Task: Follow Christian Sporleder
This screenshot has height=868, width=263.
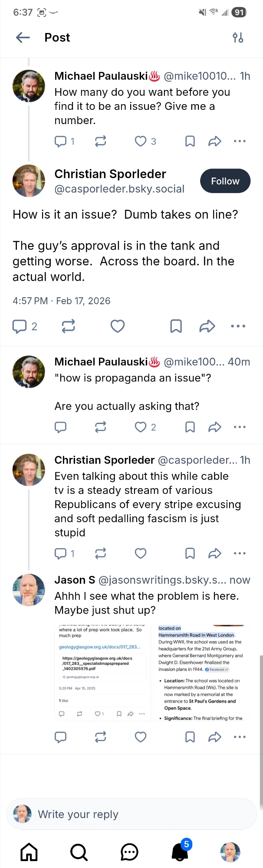Action: [225, 181]
